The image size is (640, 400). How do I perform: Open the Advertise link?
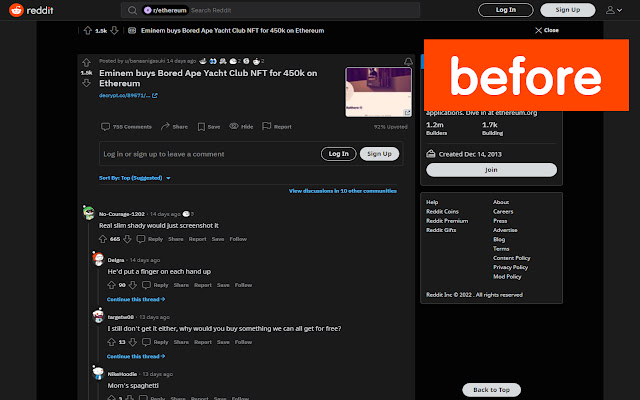505,231
